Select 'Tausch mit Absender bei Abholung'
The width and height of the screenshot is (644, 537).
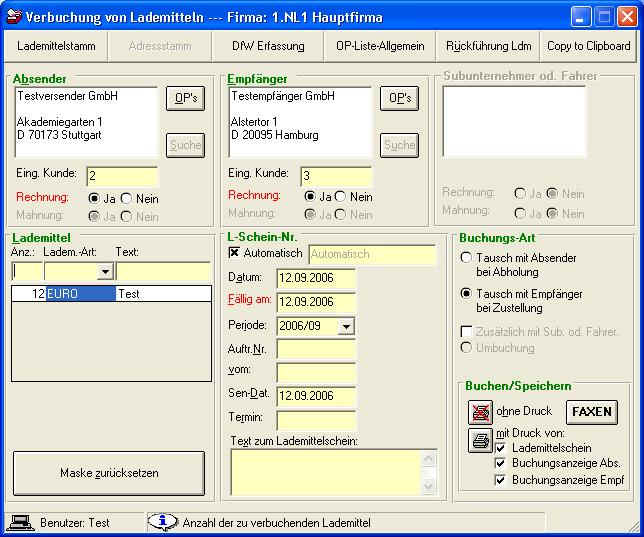pyautogui.click(x=466, y=258)
